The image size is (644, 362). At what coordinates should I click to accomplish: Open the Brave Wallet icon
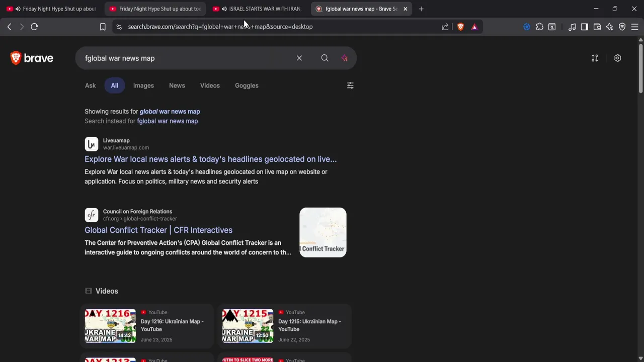(x=597, y=27)
